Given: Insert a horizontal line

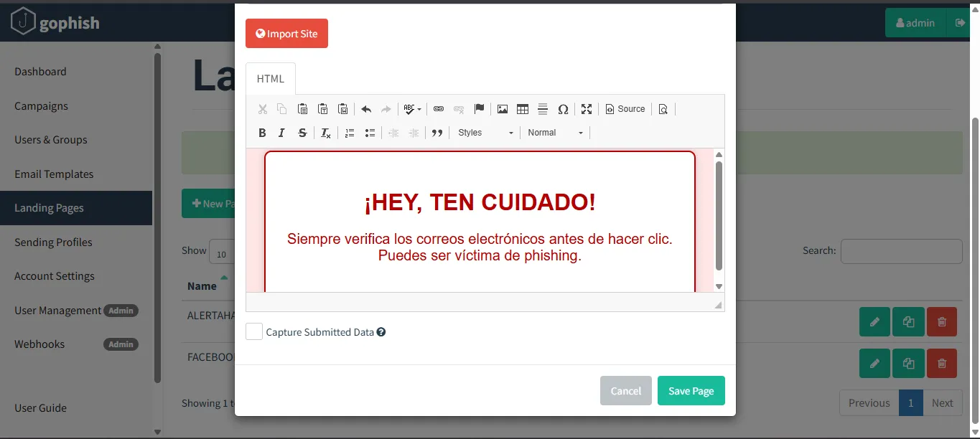Looking at the screenshot, I should pos(543,109).
